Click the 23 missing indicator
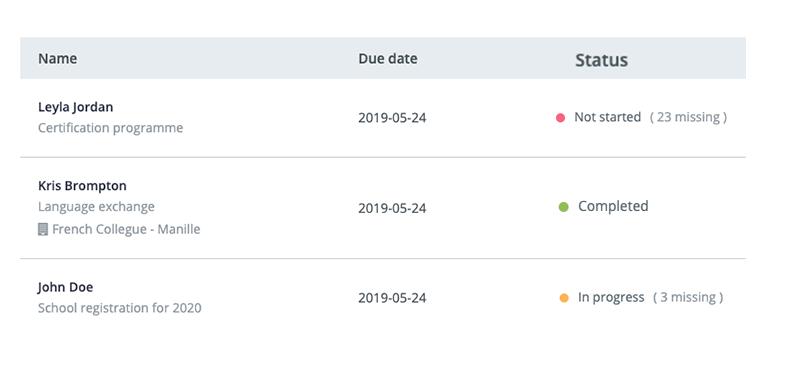792x368 pixels. coord(688,117)
